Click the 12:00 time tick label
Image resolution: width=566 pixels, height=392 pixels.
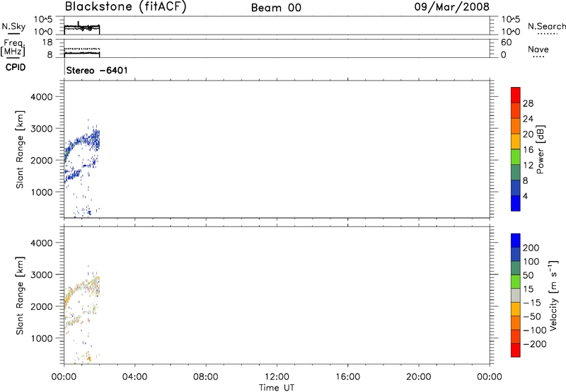(277, 377)
